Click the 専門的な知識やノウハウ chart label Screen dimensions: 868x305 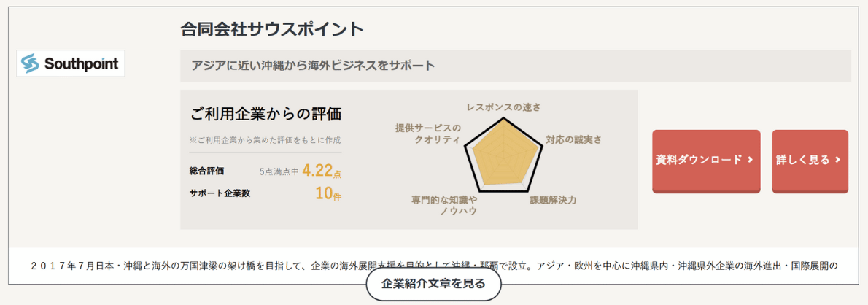click(444, 205)
